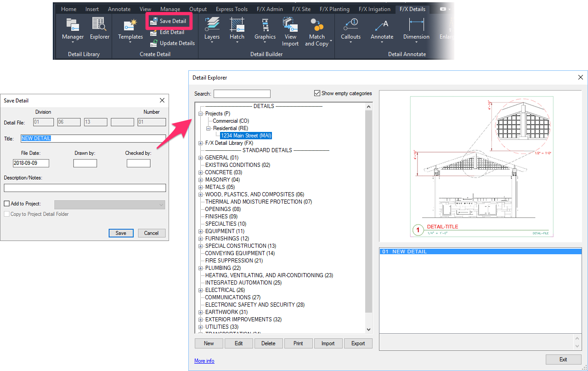The image size is (588, 371).
Task: Click the New button in Detail Explorer
Action: pos(209,343)
